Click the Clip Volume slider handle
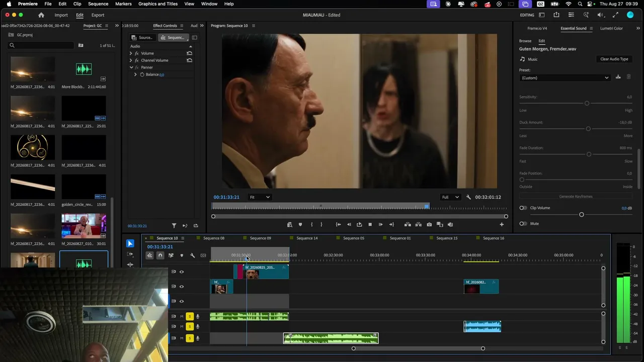This screenshot has height=362, width=644. click(x=582, y=215)
